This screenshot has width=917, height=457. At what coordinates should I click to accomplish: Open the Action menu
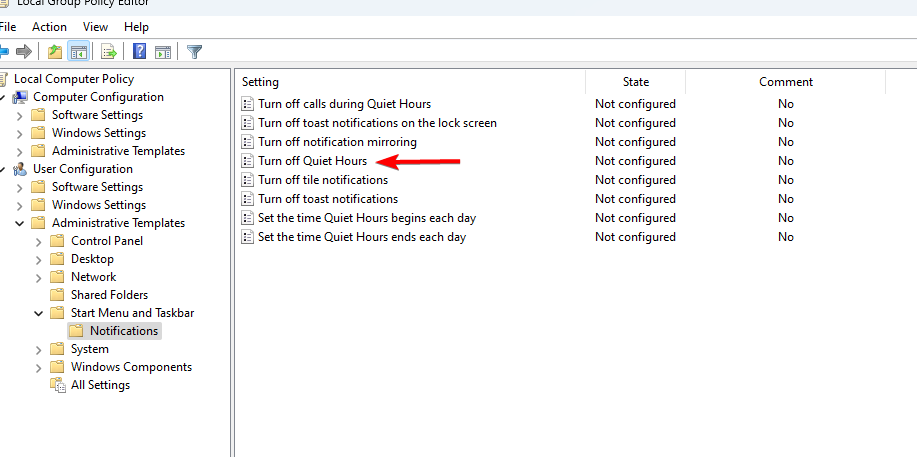(x=49, y=27)
